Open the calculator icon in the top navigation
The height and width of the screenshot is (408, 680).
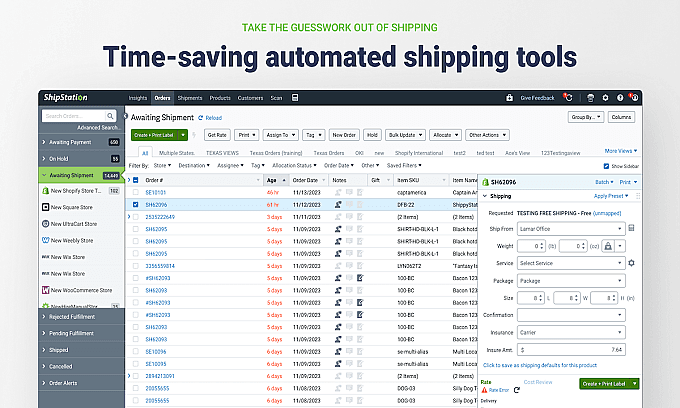pyautogui.click(x=295, y=98)
